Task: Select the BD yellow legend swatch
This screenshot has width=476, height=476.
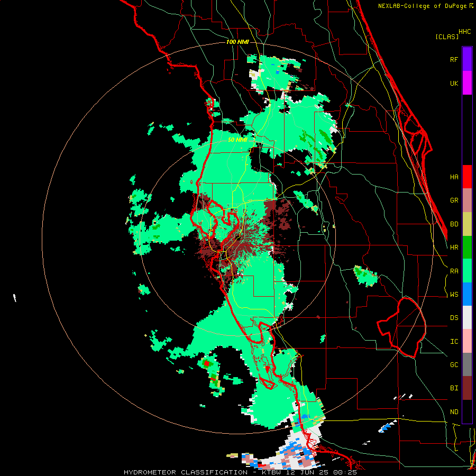Action: 467,224
